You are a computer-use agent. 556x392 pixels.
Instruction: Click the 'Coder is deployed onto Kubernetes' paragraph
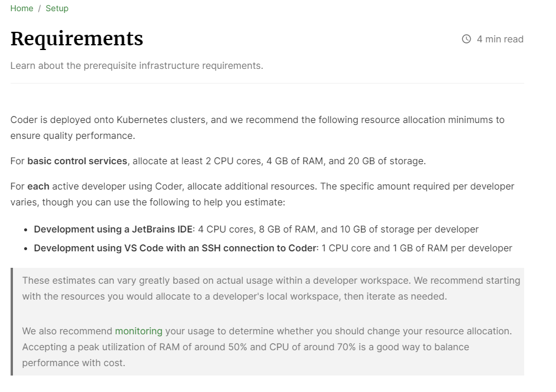pyautogui.click(x=257, y=128)
